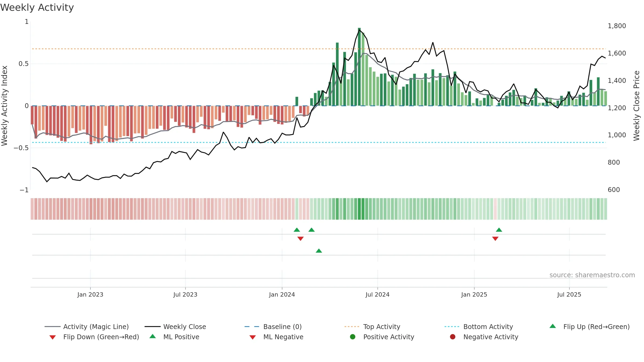644x362 pixels.
Task: Select red flip-down marker after Jan 2025
Action: pyautogui.click(x=495, y=239)
